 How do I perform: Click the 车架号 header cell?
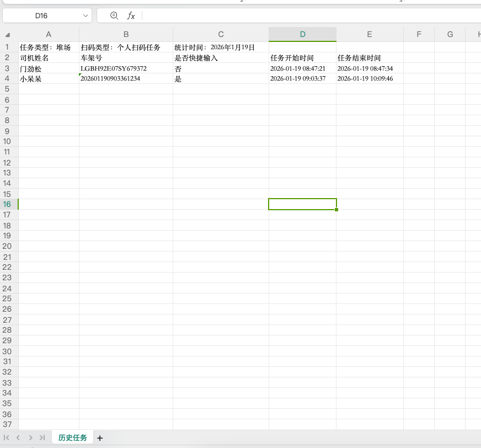[126, 58]
